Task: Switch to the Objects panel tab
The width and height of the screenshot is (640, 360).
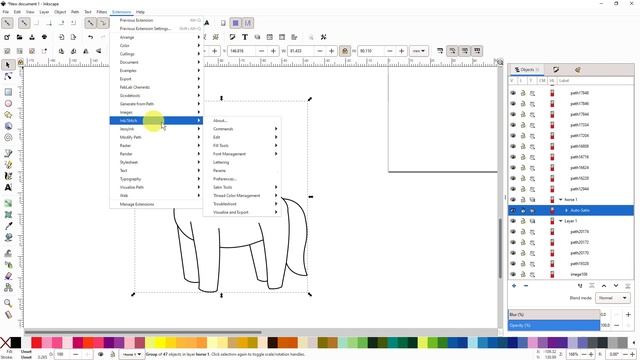Action: pyautogui.click(x=527, y=70)
